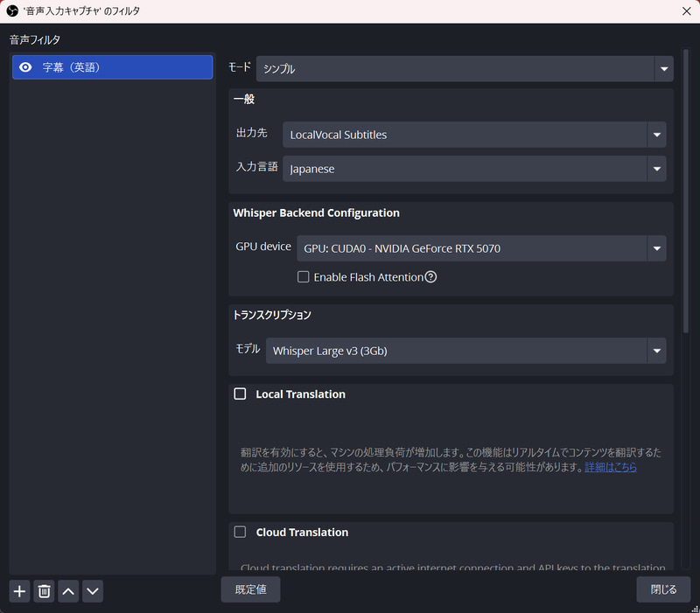
Task: Move the filter up in the list
Action: (67, 591)
